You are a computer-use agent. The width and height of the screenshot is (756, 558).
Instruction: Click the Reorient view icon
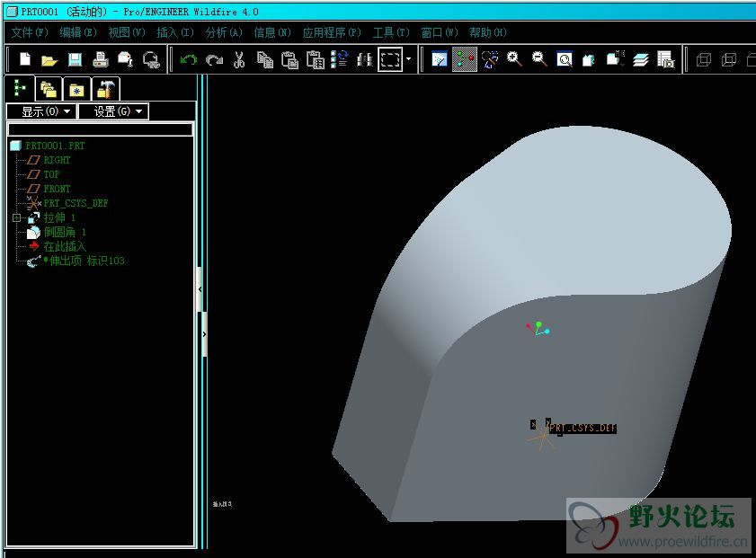pos(589,60)
